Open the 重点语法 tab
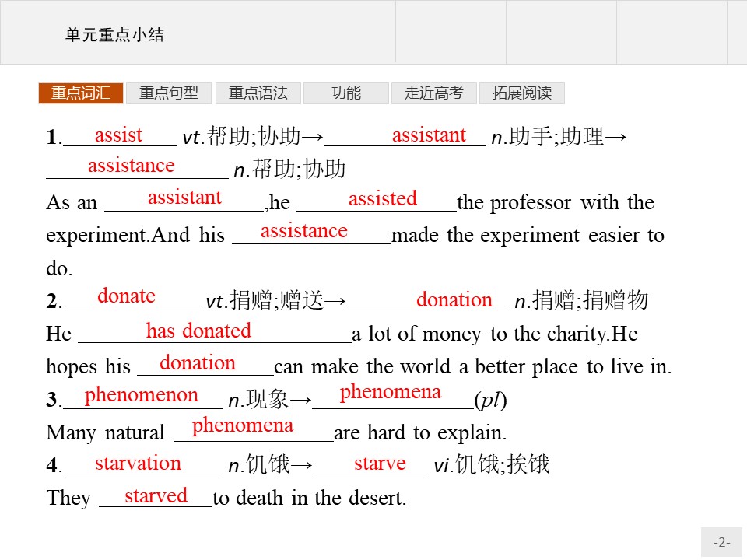Image resolution: width=747 pixels, height=560 pixels. [258, 93]
